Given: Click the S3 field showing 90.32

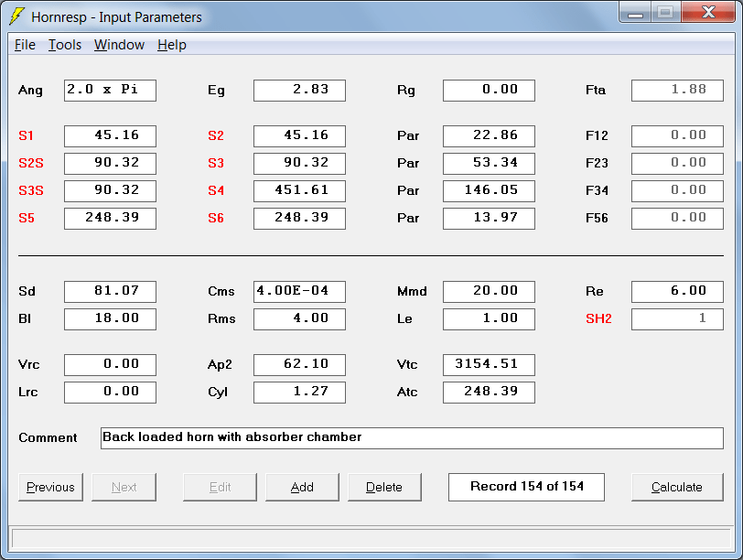Looking at the screenshot, I should point(299,164).
